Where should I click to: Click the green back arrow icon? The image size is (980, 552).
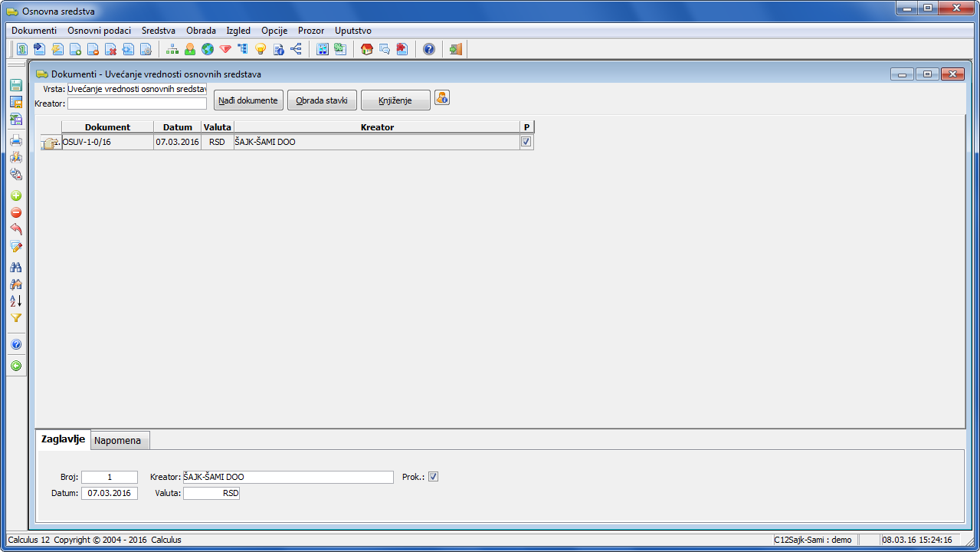point(15,366)
